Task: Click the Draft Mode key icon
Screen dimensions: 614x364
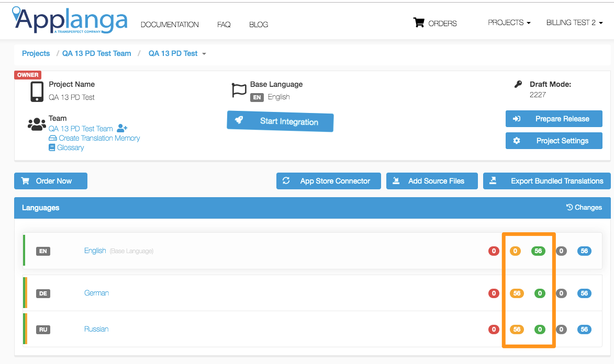Action: point(518,84)
